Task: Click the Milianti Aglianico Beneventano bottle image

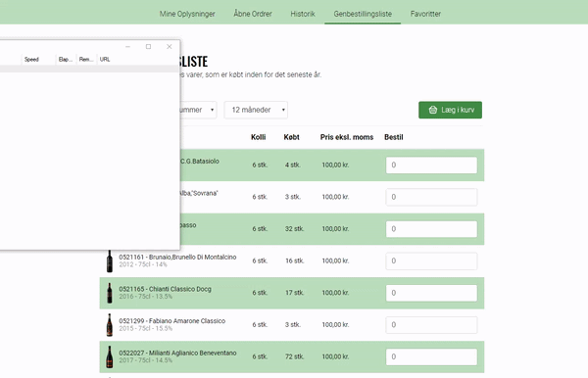Action: point(110,357)
